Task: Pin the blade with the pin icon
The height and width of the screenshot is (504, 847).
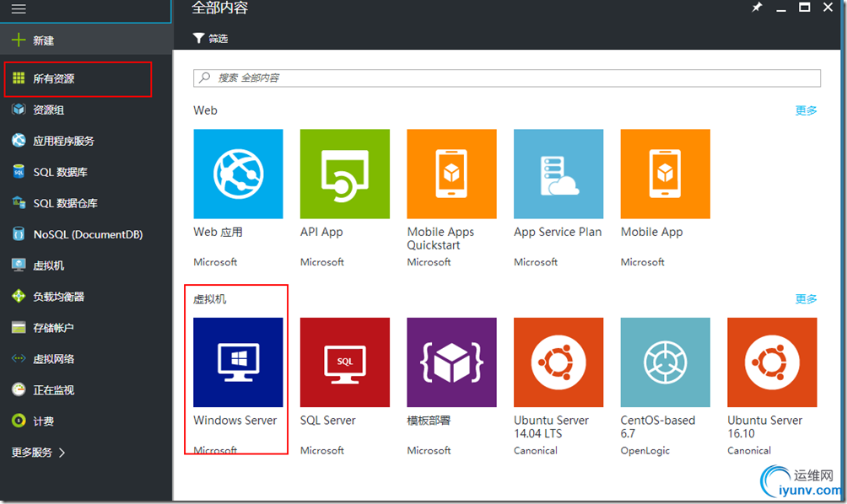Action: (x=757, y=8)
